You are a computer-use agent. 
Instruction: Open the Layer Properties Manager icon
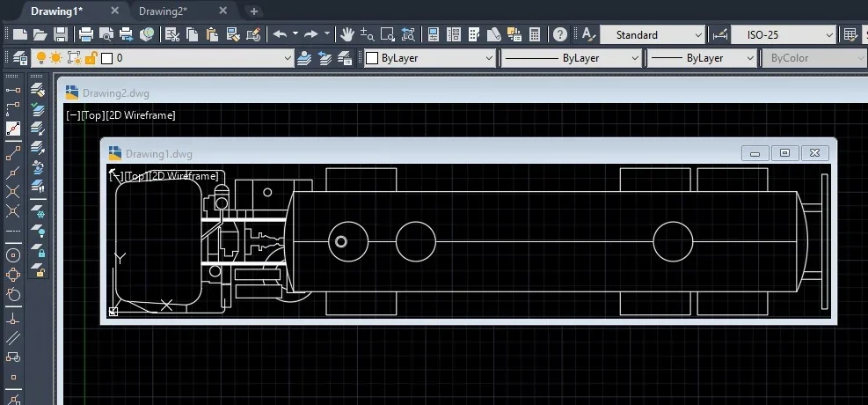coord(20,57)
